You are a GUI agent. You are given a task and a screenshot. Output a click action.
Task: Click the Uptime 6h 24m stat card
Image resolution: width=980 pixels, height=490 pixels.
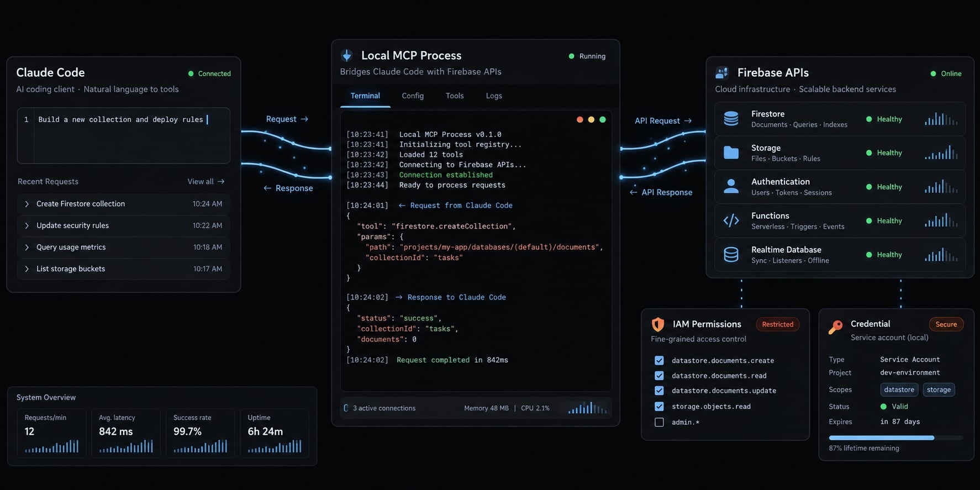point(275,433)
